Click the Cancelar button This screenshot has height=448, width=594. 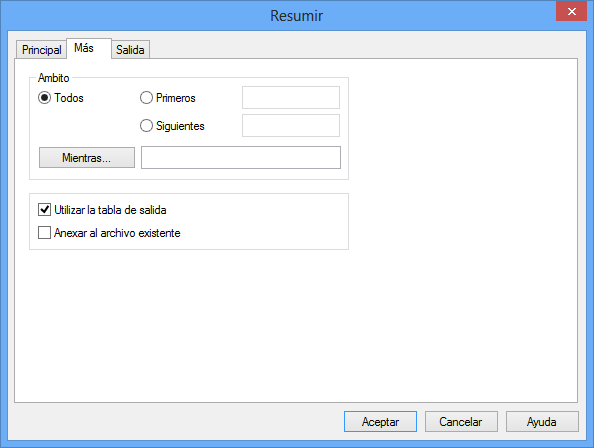coord(461,421)
